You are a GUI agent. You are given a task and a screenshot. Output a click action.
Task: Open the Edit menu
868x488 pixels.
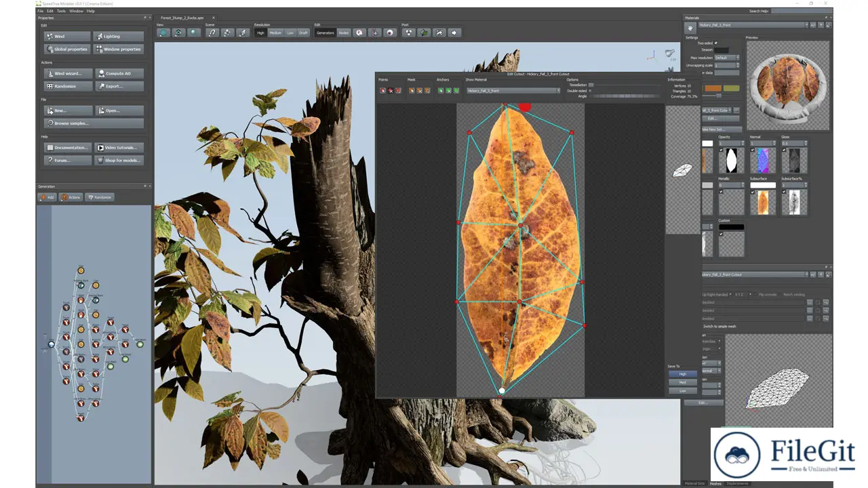coord(50,11)
